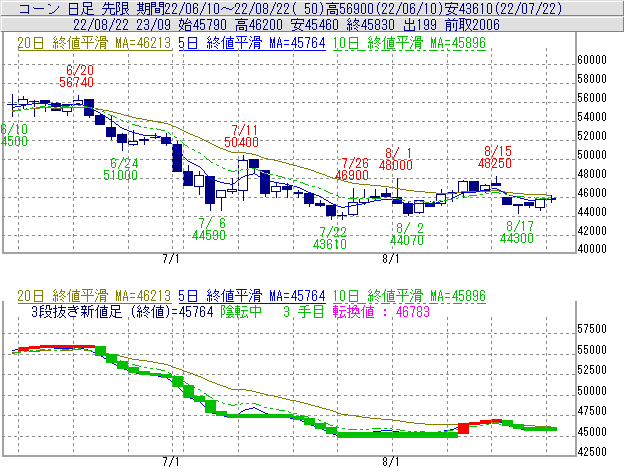Click the green 7/6 44590 trough label

coord(209,229)
